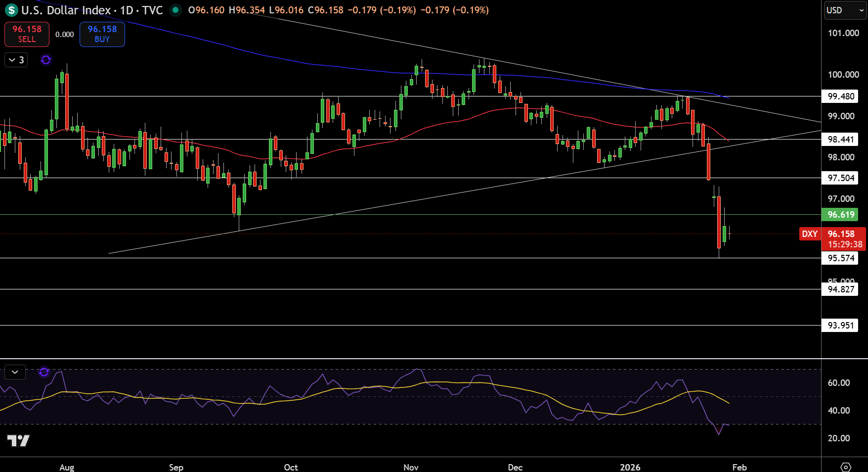Image resolution: width=868 pixels, height=472 pixels.
Task: Click the 96.158 SELL button
Action: click(27, 34)
